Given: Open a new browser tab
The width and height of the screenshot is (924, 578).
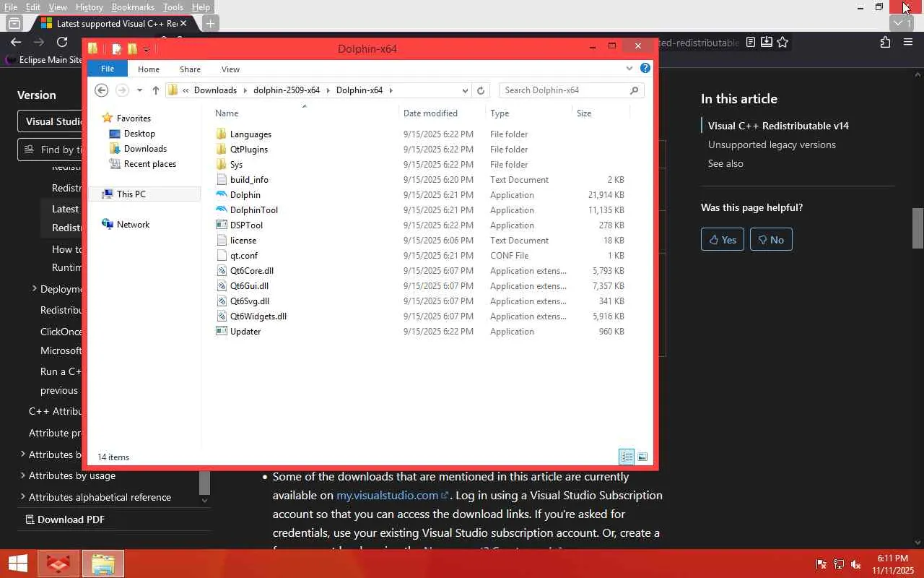Looking at the screenshot, I should coord(210,24).
